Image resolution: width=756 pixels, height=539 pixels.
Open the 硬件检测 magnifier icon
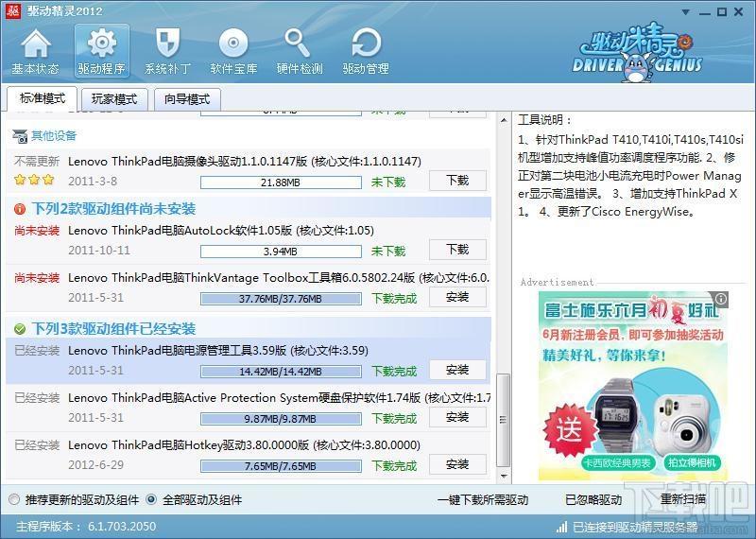[300, 51]
